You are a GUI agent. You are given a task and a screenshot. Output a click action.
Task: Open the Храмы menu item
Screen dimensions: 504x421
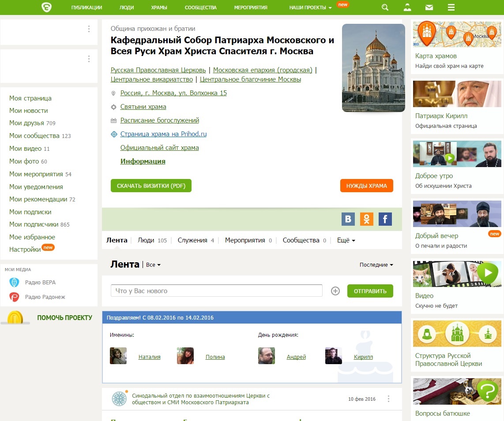click(159, 7)
